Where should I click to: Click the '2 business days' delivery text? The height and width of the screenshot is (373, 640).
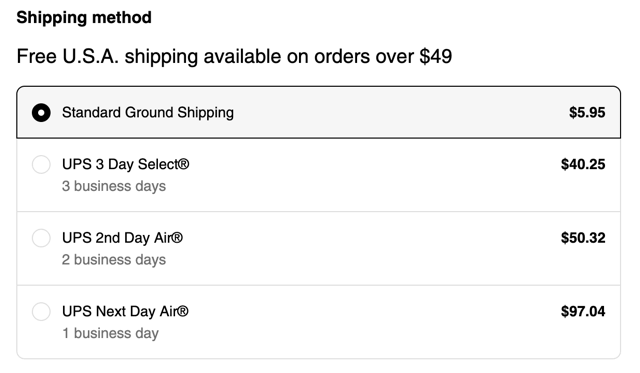click(114, 260)
